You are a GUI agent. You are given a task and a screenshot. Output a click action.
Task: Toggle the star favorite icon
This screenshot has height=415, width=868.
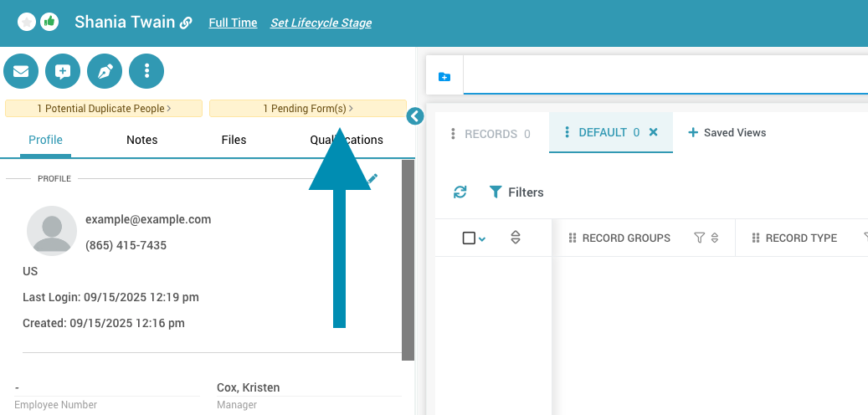(27, 23)
